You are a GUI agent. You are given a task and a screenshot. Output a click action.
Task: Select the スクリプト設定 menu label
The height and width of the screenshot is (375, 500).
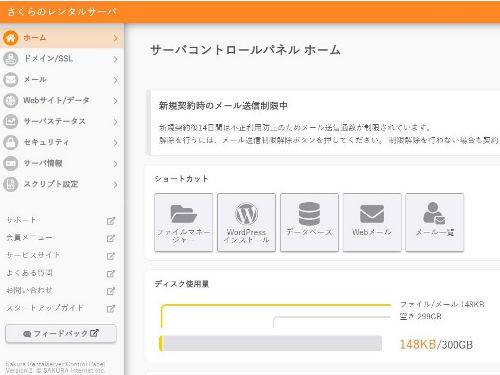pos(51,184)
